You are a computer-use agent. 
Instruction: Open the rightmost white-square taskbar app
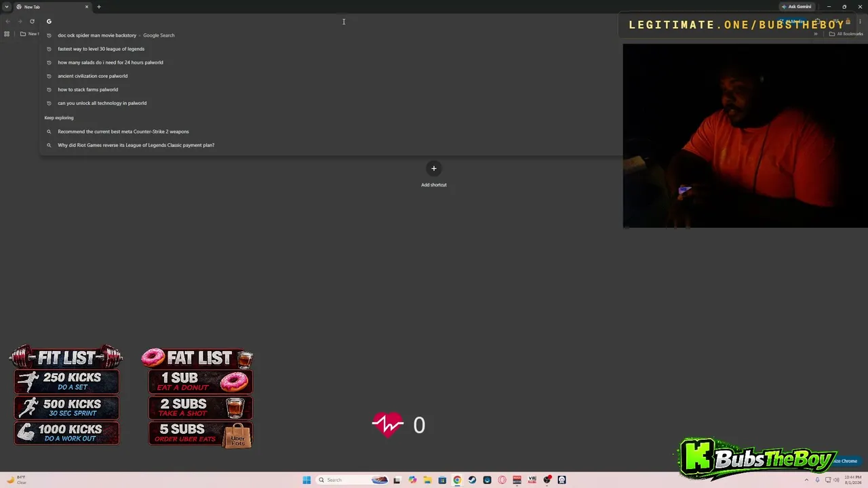tap(561, 480)
